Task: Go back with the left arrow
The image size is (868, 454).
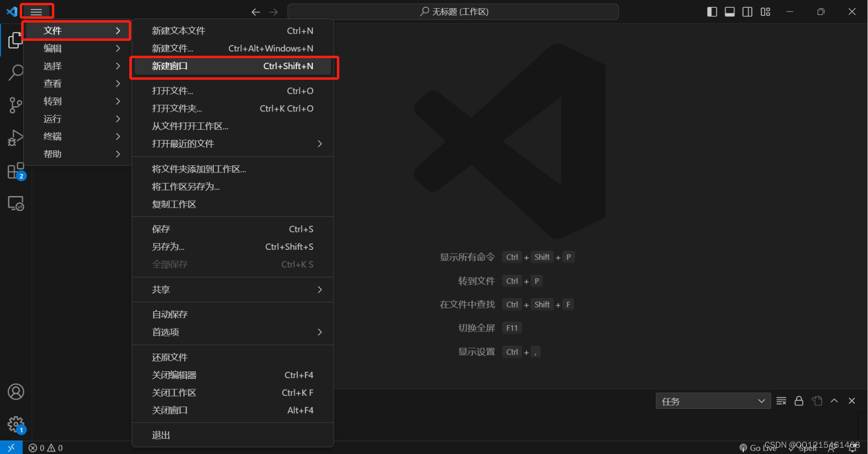Action: coord(256,12)
